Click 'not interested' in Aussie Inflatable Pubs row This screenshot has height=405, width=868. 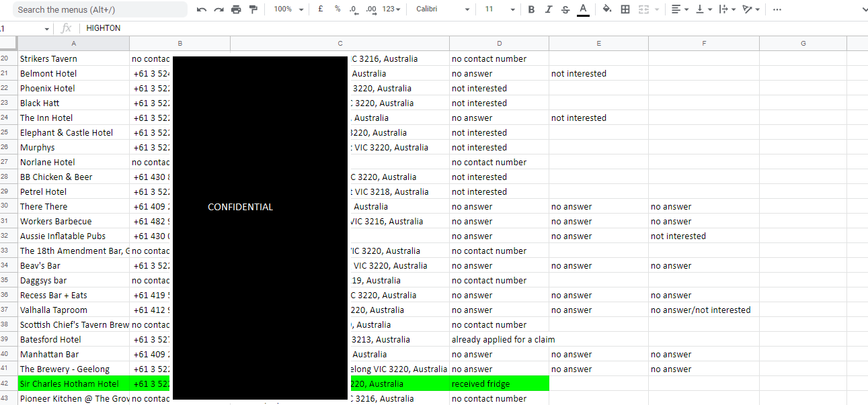point(704,236)
